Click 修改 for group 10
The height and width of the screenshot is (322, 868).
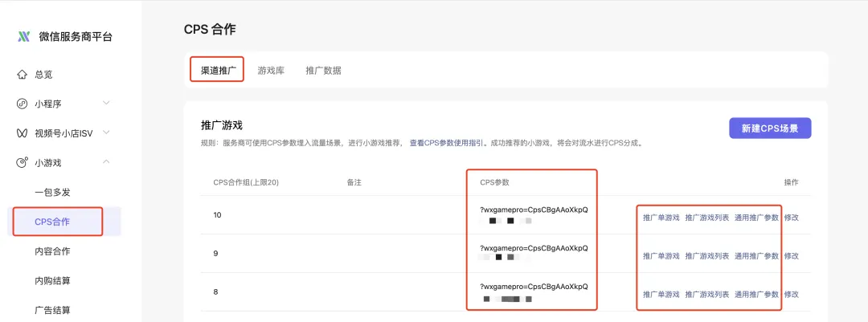coord(792,218)
